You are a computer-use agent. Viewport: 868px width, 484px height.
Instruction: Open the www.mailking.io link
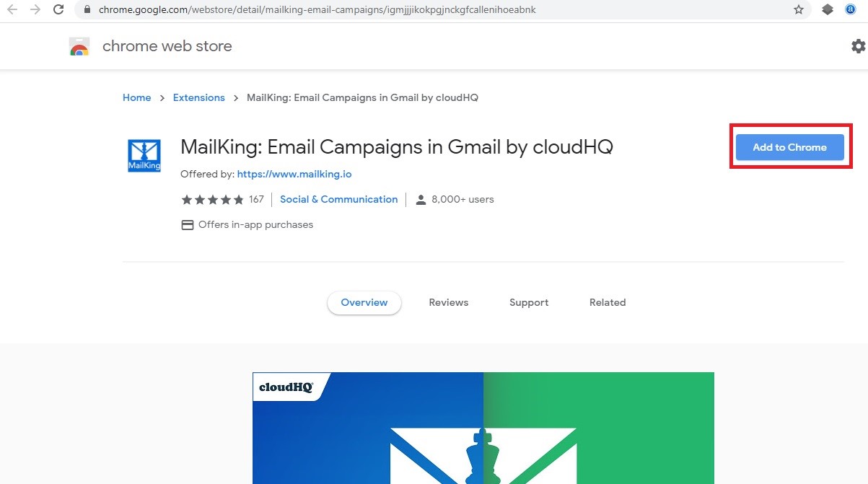(x=294, y=174)
